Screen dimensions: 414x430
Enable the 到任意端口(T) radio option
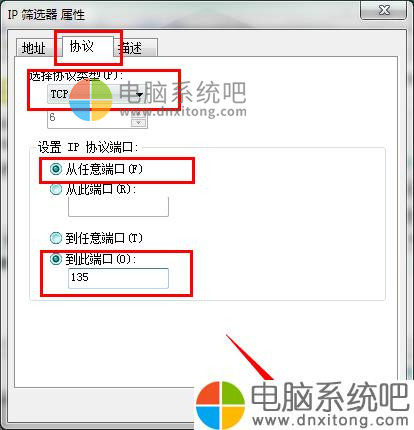tap(56, 238)
